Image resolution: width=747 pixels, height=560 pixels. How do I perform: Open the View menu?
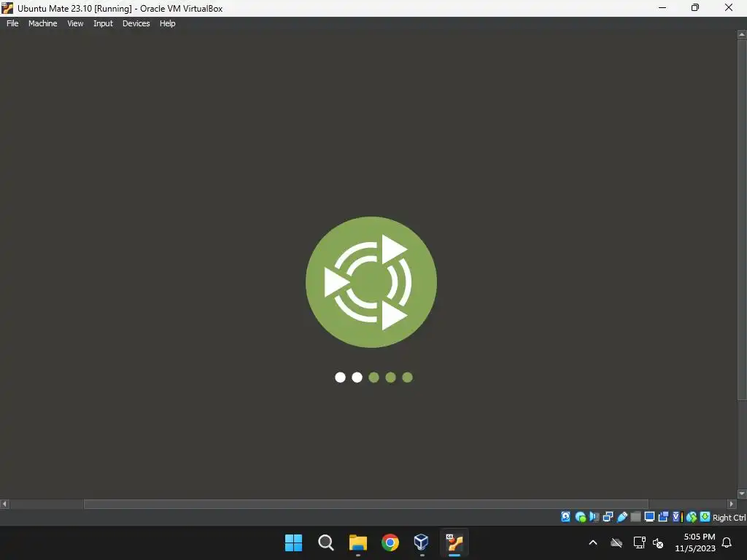point(75,23)
